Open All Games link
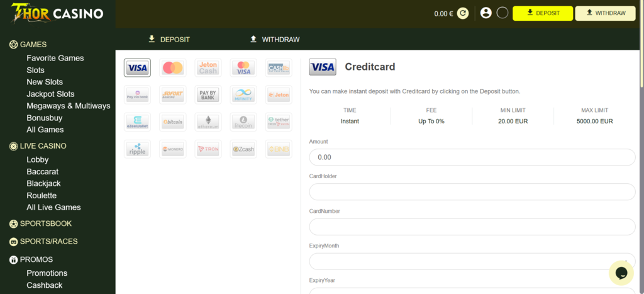Image resolution: width=644 pixels, height=294 pixels. point(45,130)
